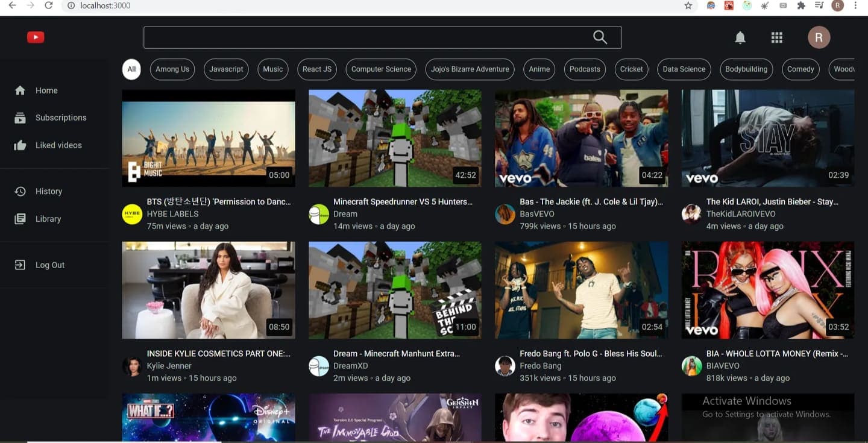Open BTS Permission to Dance thumbnail
This screenshot has height=443, width=868.
click(209, 139)
